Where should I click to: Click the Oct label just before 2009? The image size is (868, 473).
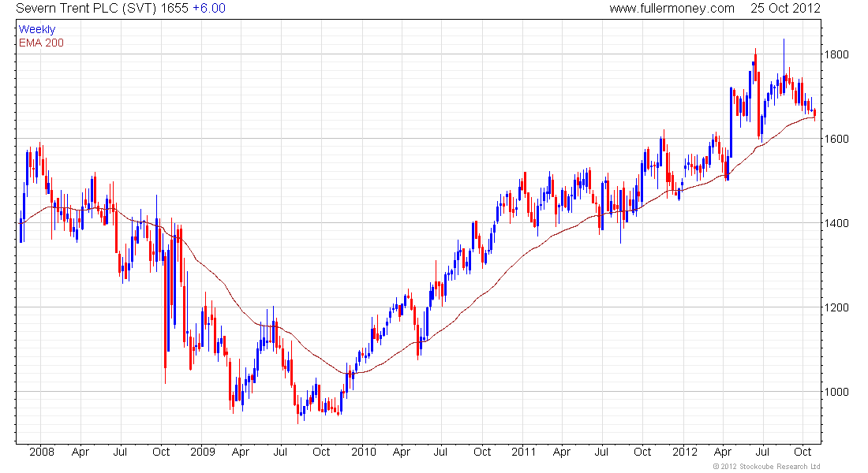[161, 452]
